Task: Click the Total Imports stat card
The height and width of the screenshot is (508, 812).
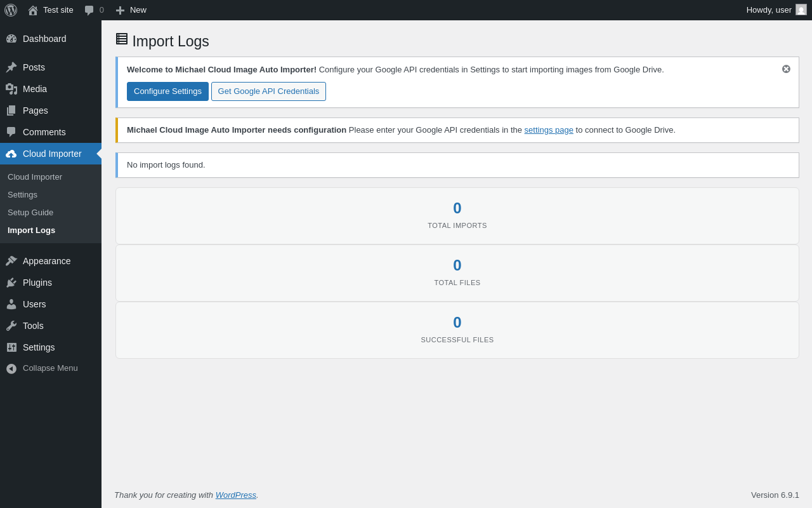Action: coord(457,216)
